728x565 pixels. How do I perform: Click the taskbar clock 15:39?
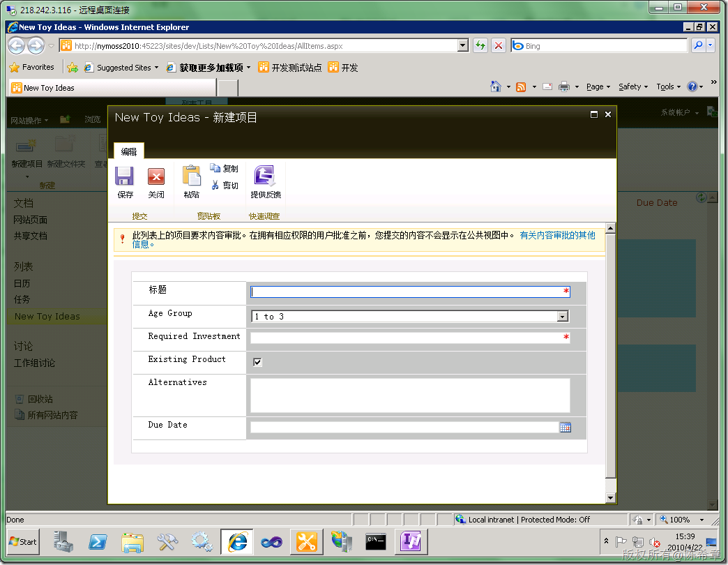(685, 536)
